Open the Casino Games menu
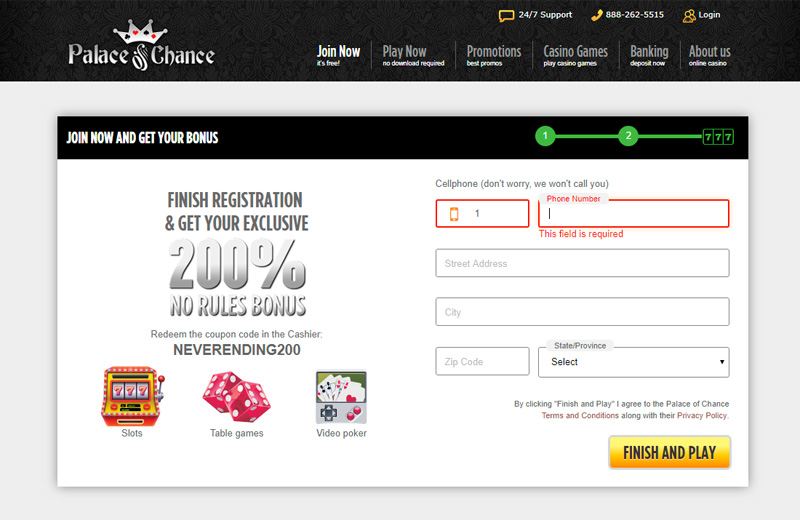Screen dimensions: 800x521 tap(575, 55)
